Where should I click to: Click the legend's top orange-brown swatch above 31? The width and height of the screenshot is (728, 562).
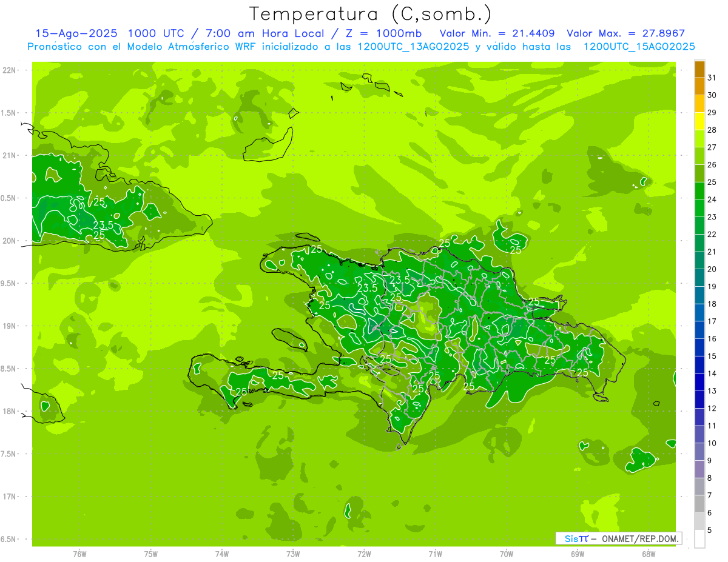click(699, 69)
